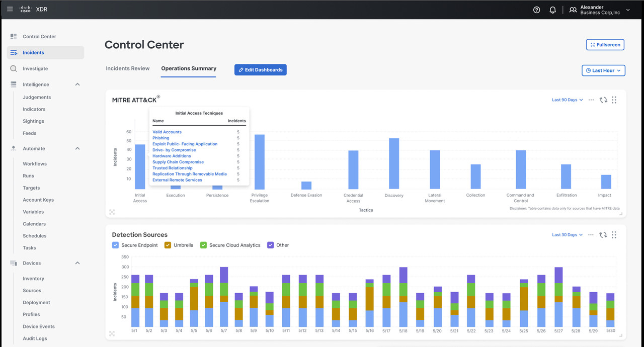The image size is (644, 347).
Task: Switch to the Incidents Review tab
Action: [x=127, y=68]
